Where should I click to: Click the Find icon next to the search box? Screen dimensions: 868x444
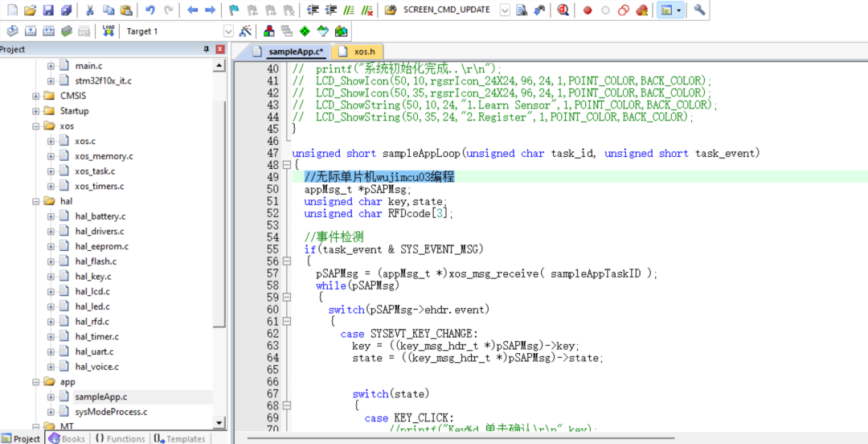(x=521, y=10)
